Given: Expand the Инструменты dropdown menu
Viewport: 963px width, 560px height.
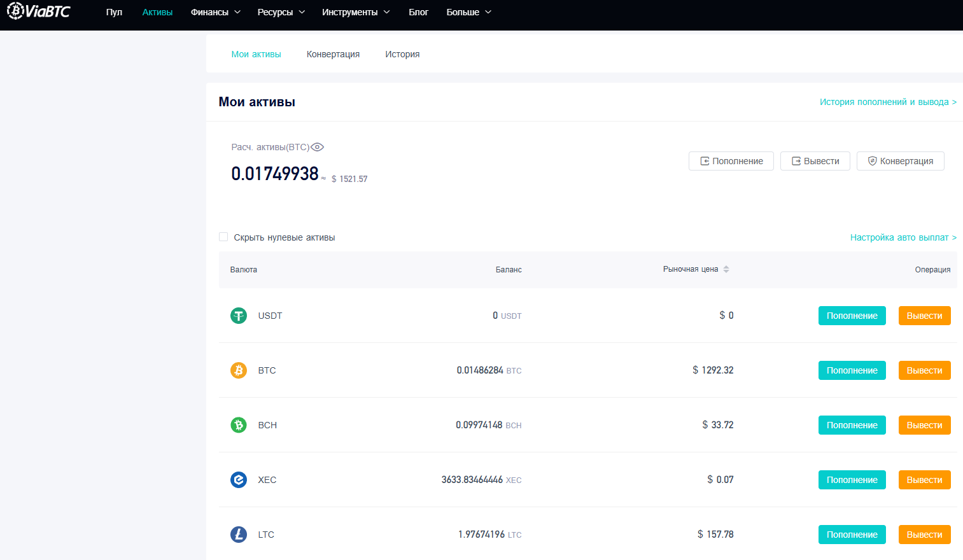Looking at the screenshot, I should pyautogui.click(x=356, y=12).
